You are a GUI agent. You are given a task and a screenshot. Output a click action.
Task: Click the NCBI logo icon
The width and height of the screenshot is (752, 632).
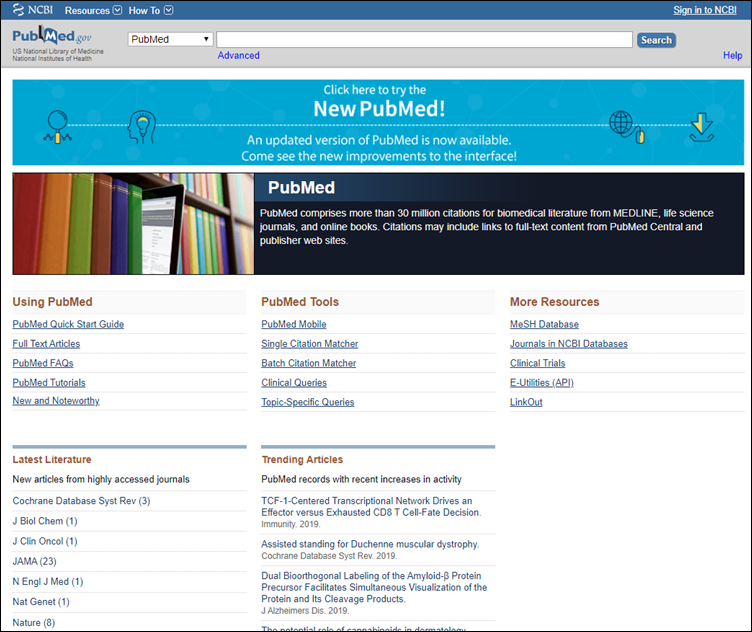tap(18, 10)
